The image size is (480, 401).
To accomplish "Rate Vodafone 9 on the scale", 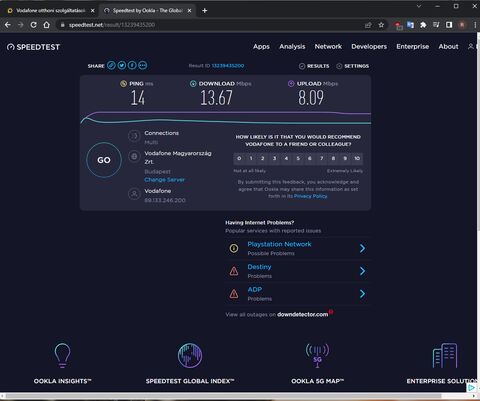I will [x=345, y=158].
